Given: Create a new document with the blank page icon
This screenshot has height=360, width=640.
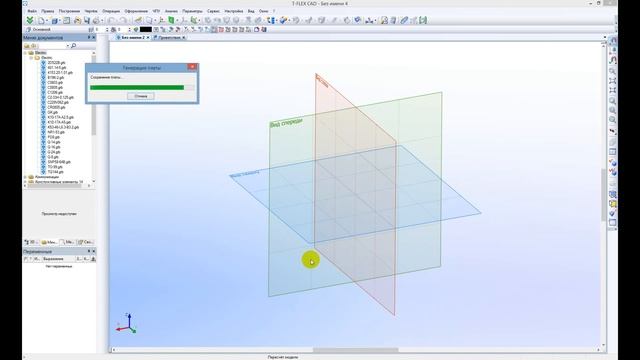Looking at the screenshot, I should (x=41, y=20).
